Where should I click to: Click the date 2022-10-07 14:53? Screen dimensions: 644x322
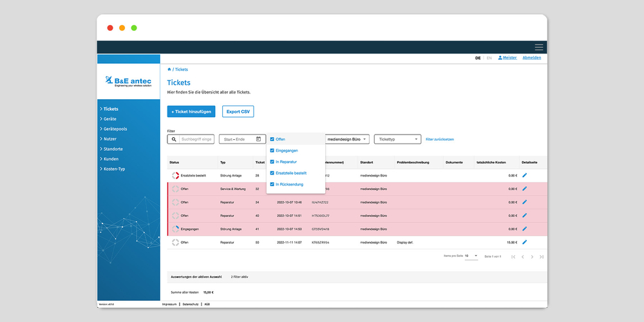289,229
